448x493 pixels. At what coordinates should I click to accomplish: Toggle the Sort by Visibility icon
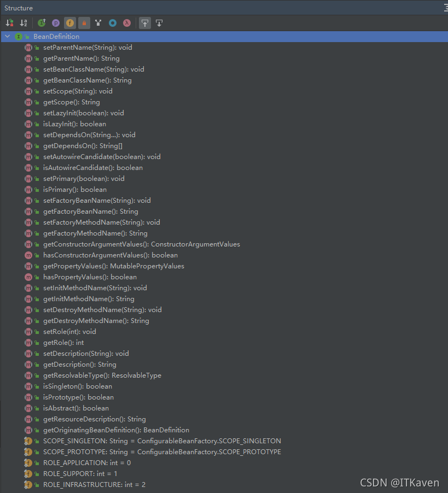point(9,23)
